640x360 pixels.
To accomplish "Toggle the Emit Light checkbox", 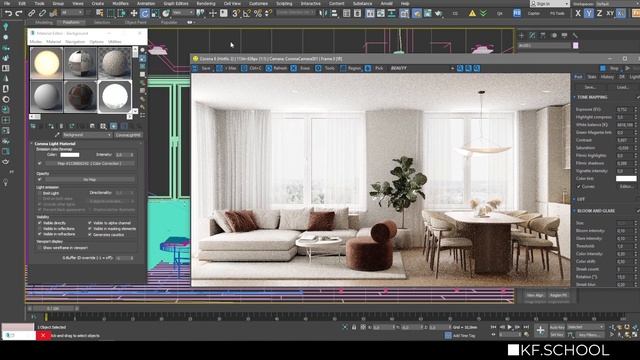I will point(40,193).
